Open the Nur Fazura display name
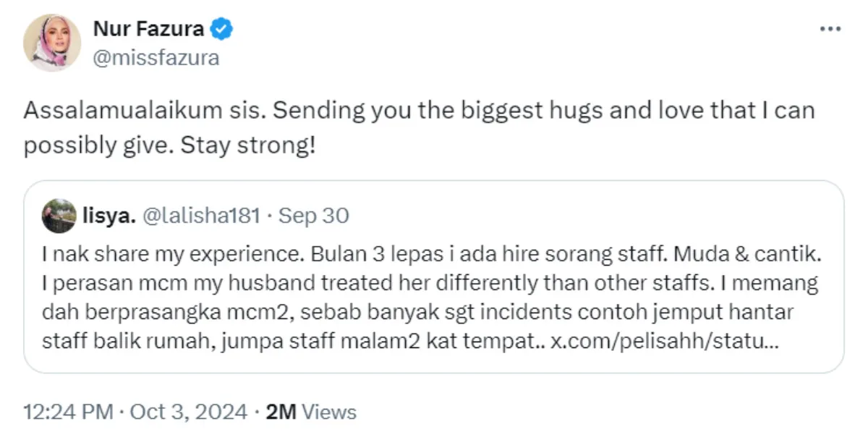 [x=148, y=30]
